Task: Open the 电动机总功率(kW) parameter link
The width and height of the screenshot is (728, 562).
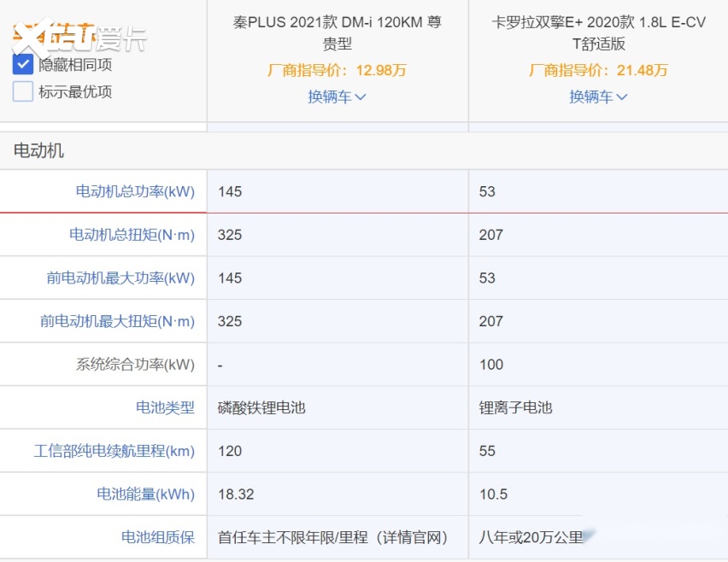Action: (135, 191)
